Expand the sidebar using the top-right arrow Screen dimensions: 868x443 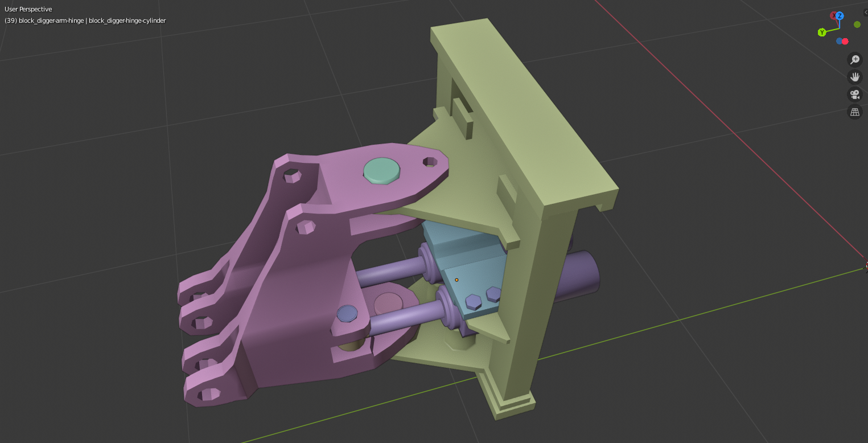click(x=865, y=12)
